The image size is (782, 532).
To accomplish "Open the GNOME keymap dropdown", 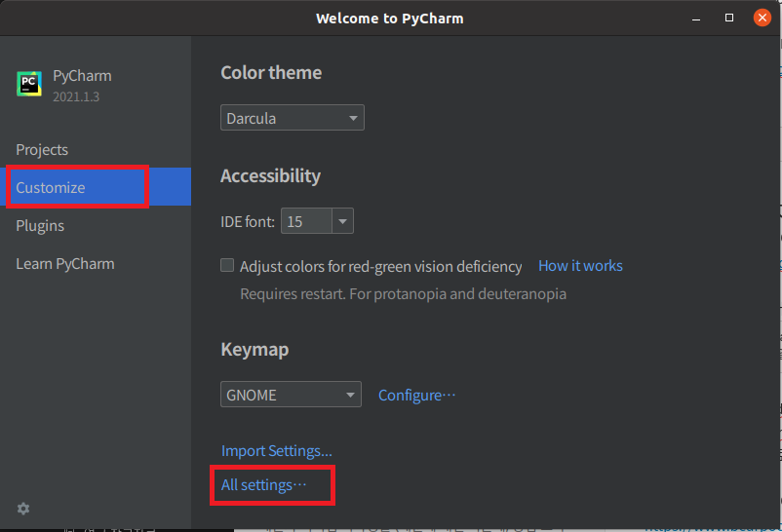I will coord(291,395).
